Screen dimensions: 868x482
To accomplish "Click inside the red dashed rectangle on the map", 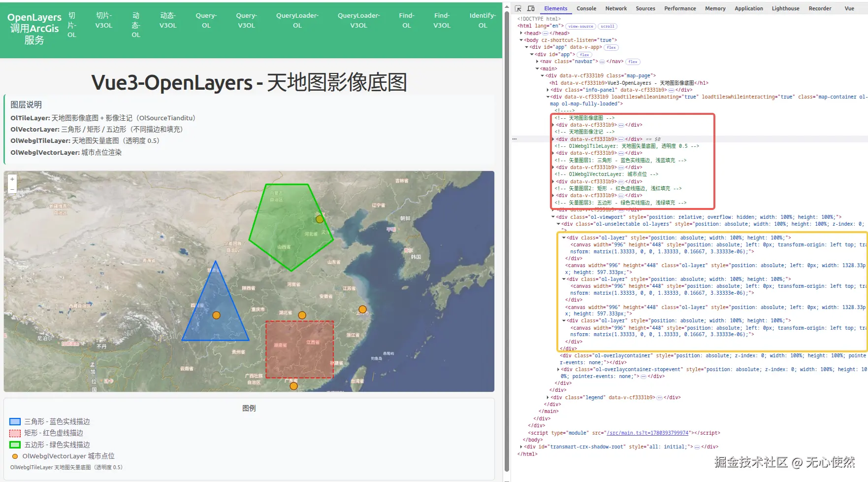I will [x=299, y=349].
